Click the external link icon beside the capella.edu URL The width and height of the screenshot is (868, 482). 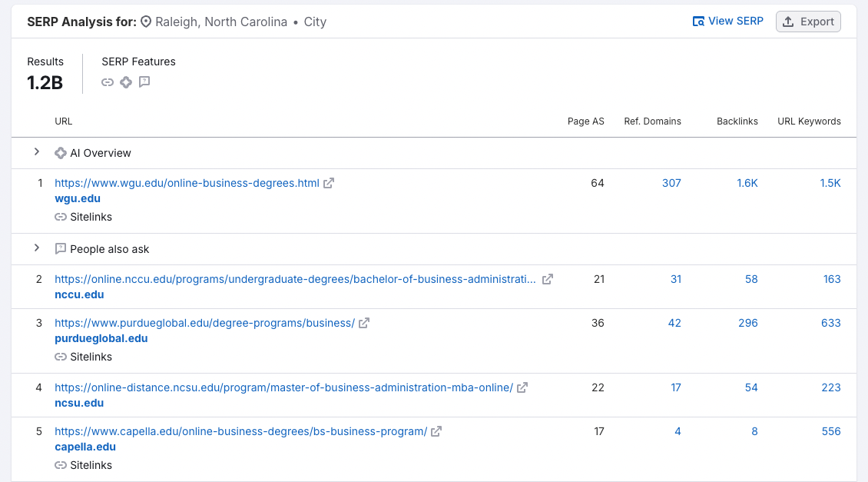pos(436,431)
